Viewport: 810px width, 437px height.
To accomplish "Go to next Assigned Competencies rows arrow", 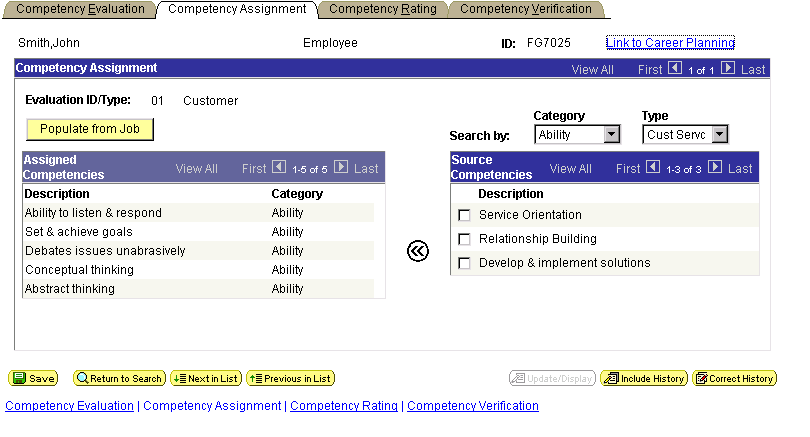I will pos(341,167).
